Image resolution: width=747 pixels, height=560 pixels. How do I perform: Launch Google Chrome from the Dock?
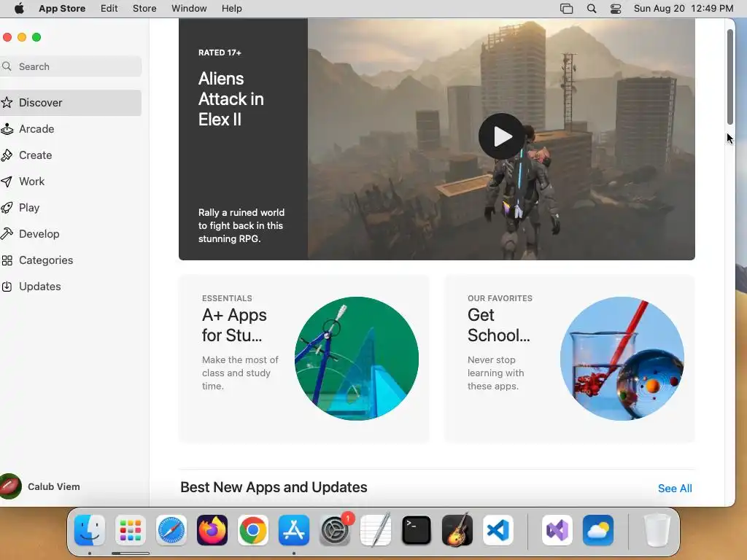253,530
